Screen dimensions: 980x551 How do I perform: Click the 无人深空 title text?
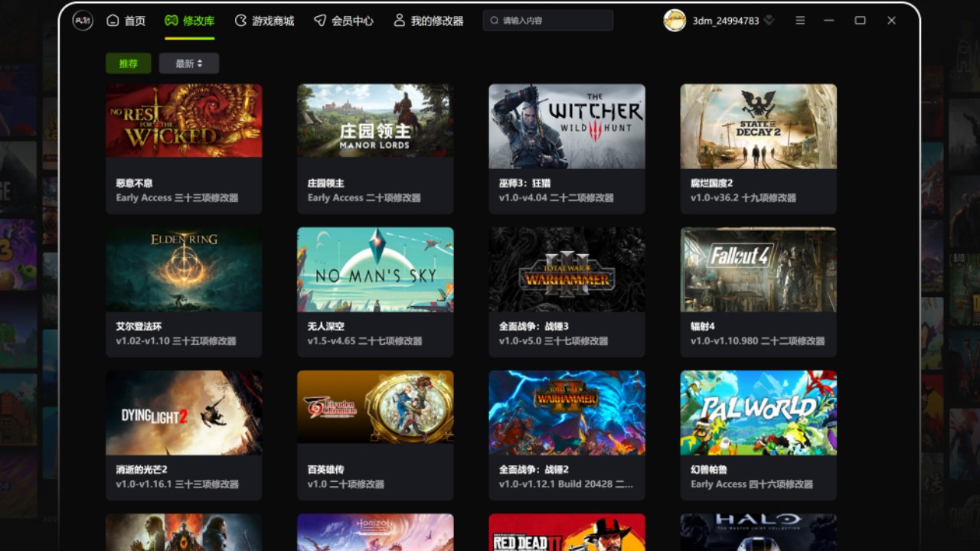coord(326,327)
